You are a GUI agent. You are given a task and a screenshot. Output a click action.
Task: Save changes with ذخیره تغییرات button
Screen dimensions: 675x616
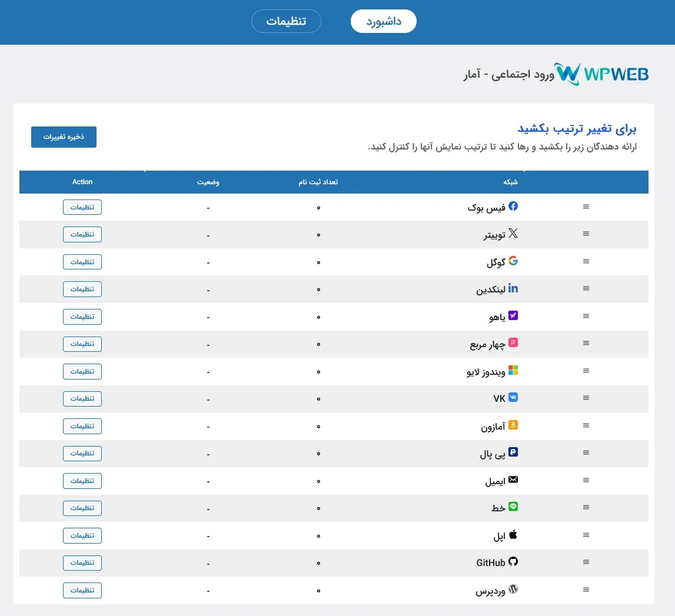(64, 137)
